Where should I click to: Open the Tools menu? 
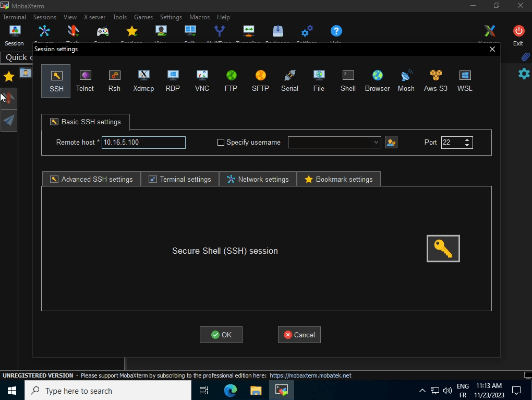pos(120,17)
